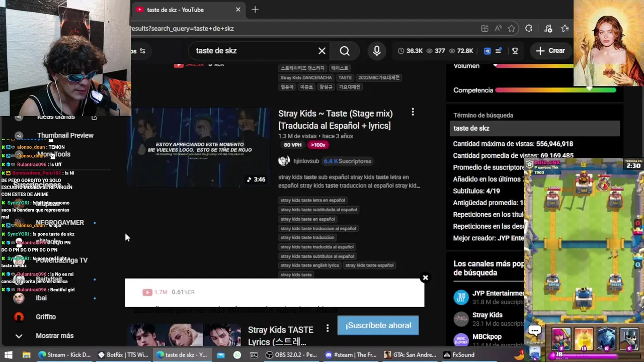This screenshot has width=644, height=362.
Task: Add page to favorites with star icon
Action: (x=512, y=29)
